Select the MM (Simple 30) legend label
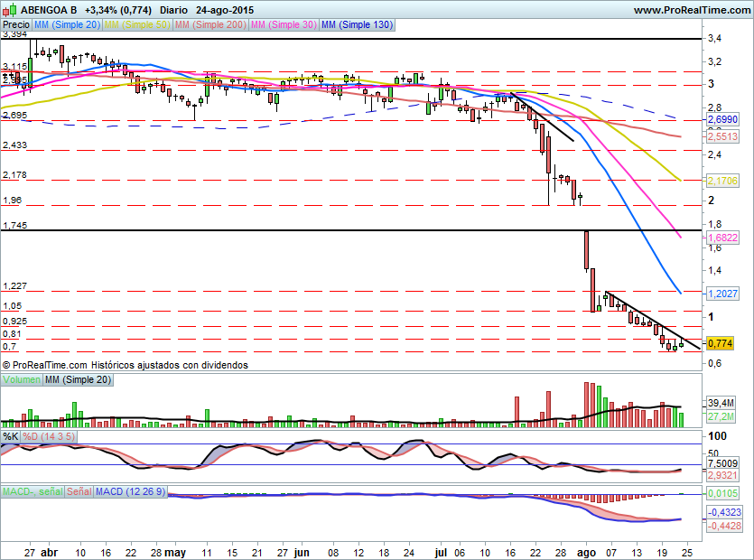 tap(284, 24)
